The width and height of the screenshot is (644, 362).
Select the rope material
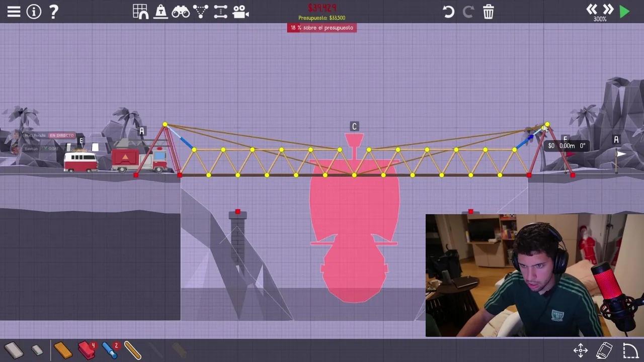(x=133, y=350)
